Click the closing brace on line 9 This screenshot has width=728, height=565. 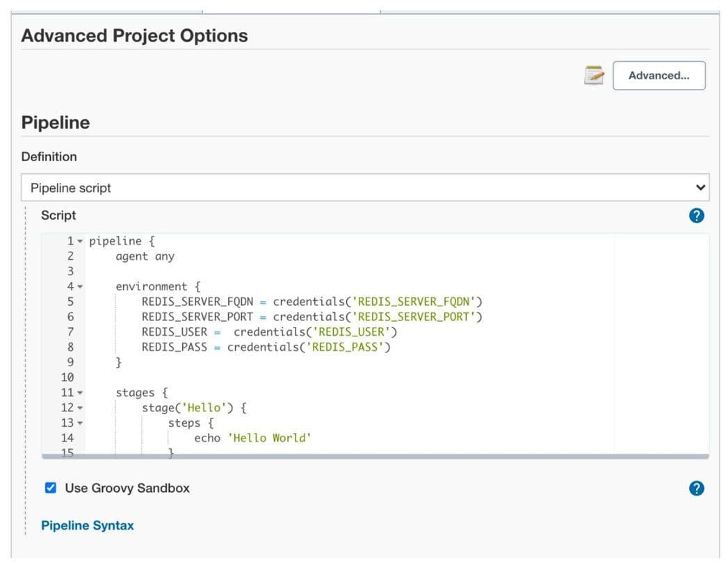coord(118,362)
